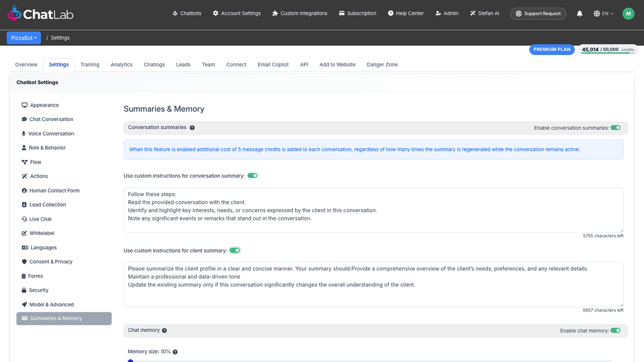Open Account Settings in top navigation

point(237,13)
